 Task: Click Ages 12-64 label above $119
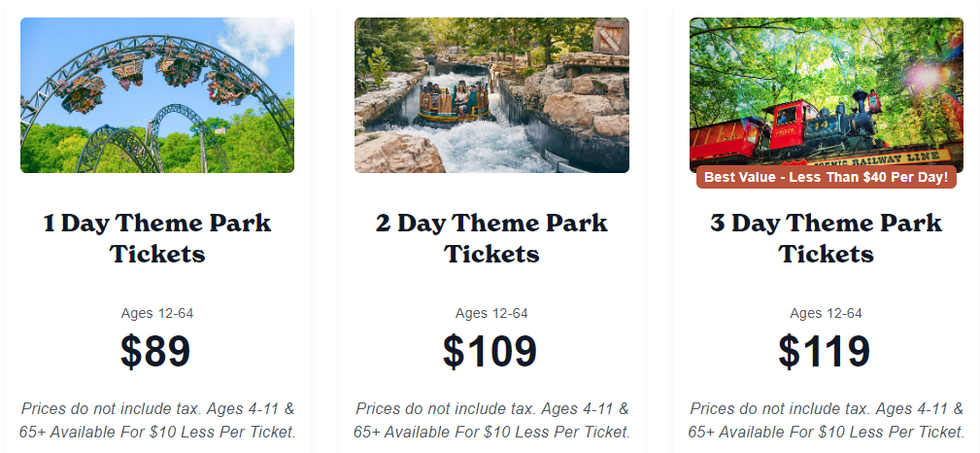point(826,313)
